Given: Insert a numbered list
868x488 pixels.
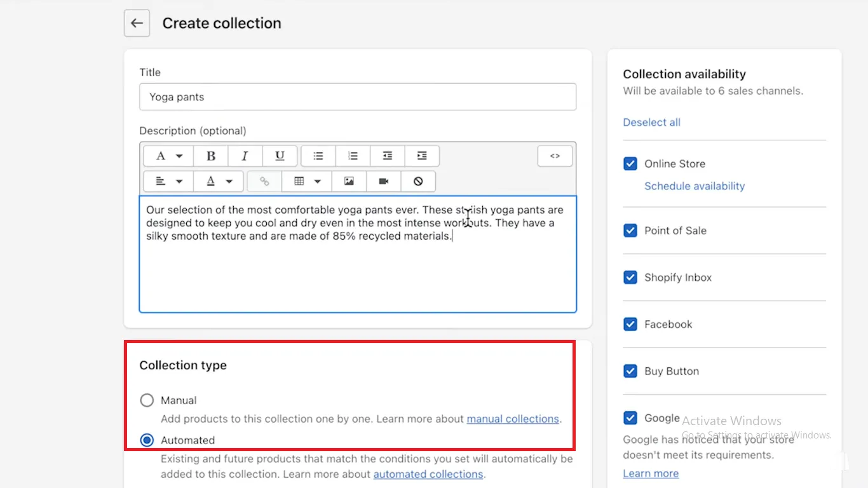Looking at the screenshot, I should click(x=353, y=156).
